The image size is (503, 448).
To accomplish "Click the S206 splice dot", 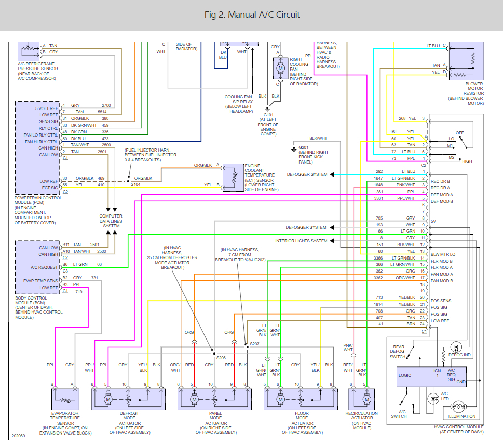I will click(214, 354).
